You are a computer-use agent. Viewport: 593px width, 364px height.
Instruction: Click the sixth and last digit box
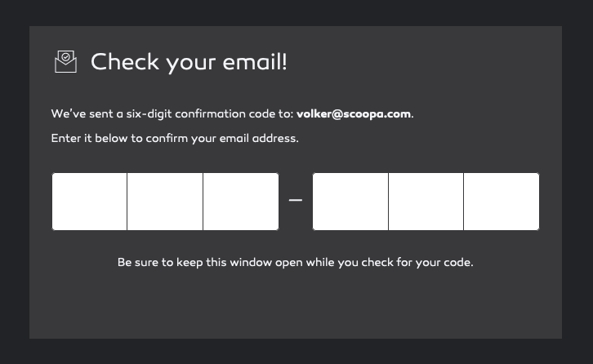[x=502, y=202]
